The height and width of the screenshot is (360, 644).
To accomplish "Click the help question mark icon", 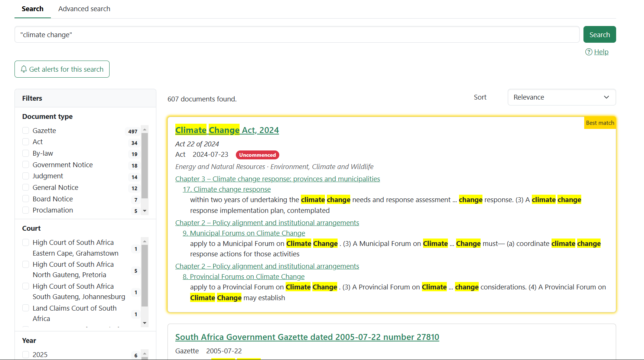I will (589, 52).
